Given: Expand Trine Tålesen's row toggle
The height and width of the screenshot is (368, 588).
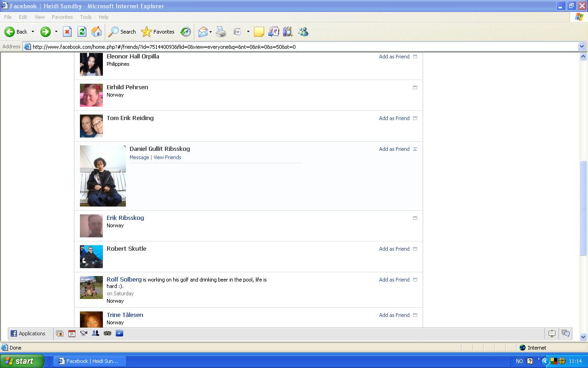Looking at the screenshot, I should (x=415, y=315).
